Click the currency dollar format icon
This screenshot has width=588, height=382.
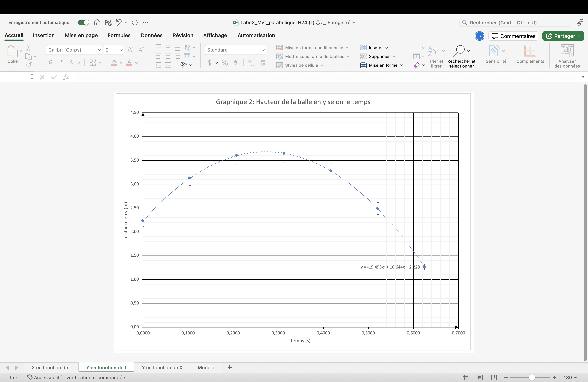click(x=209, y=63)
